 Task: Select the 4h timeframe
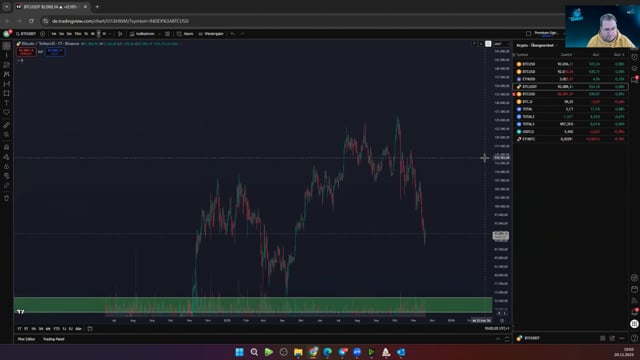(x=92, y=34)
